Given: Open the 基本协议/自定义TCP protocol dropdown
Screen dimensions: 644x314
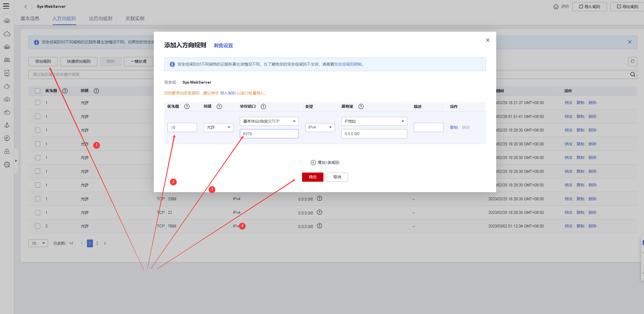Looking at the screenshot, I should point(269,121).
